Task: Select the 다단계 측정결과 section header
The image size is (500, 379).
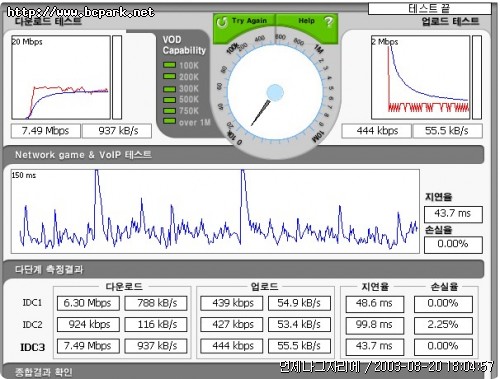Action: tap(49, 269)
